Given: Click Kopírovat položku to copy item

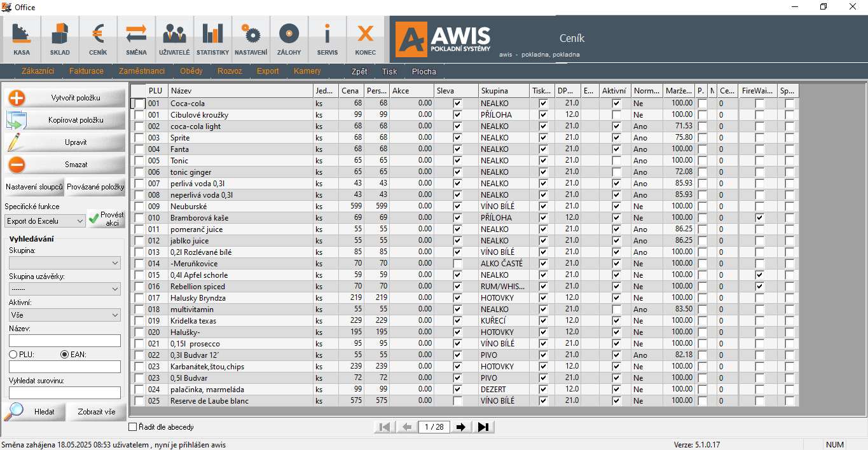Looking at the screenshot, I should [65, 119].
